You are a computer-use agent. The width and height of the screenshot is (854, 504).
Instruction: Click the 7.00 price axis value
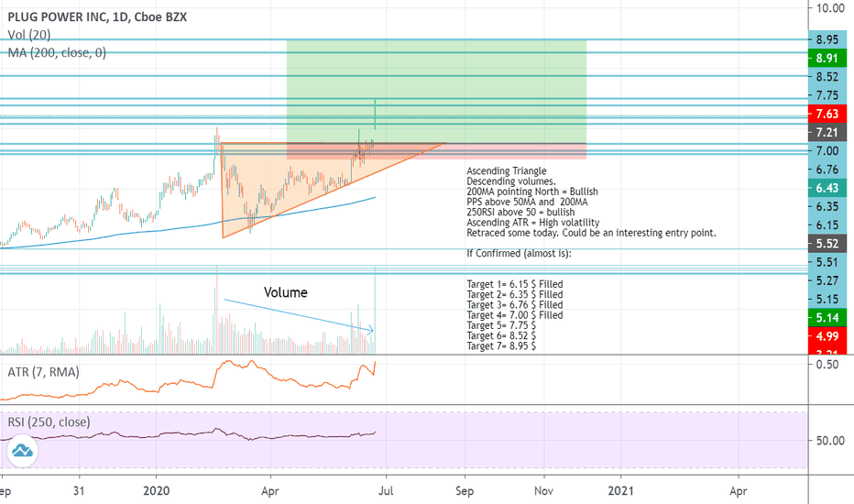(827, 151)
